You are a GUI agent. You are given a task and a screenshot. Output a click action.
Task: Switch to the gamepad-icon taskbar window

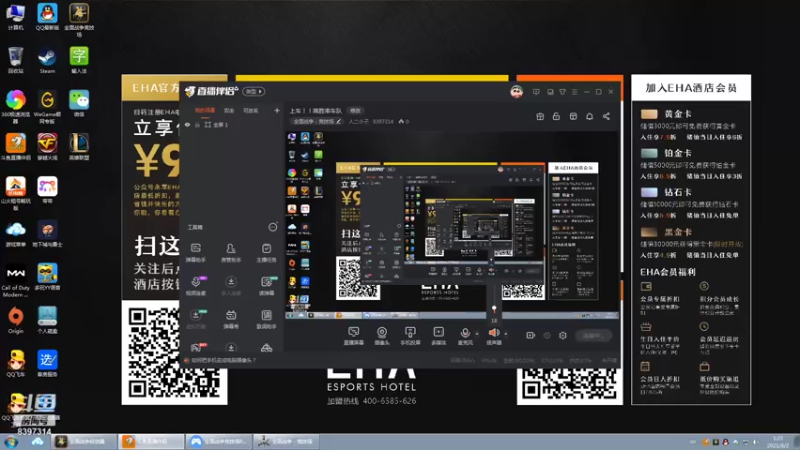pyautogui.click(x=218, y=441)
